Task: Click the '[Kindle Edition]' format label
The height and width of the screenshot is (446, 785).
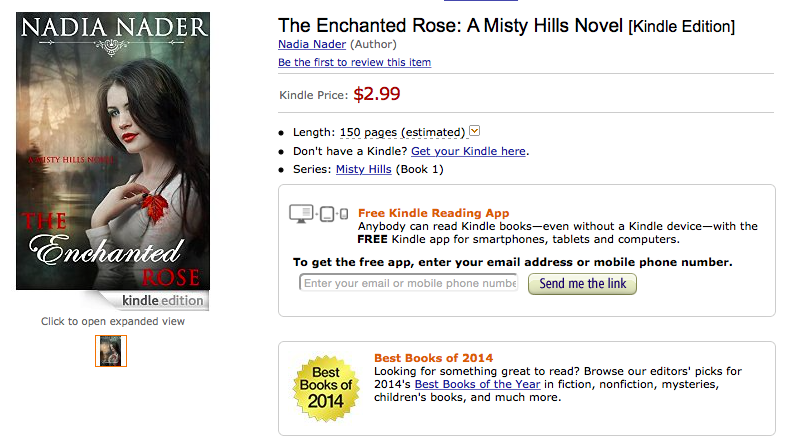Action: 680,26
